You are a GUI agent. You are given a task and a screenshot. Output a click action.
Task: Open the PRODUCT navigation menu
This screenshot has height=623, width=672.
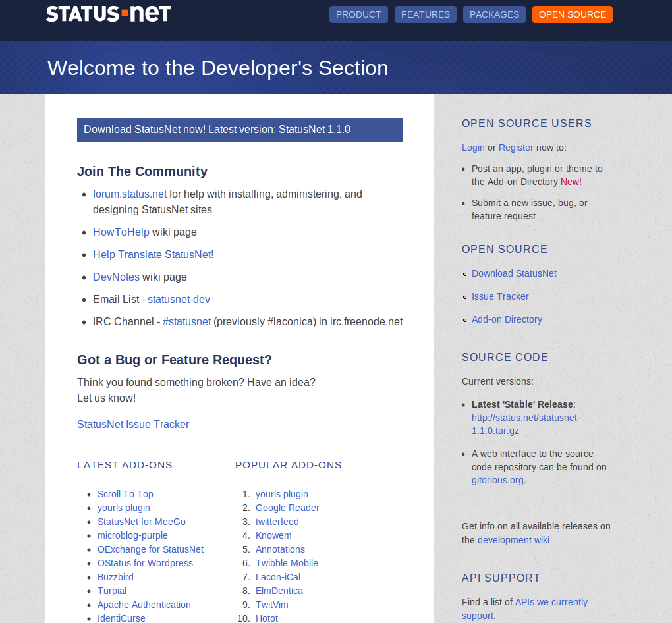point(358,14)
